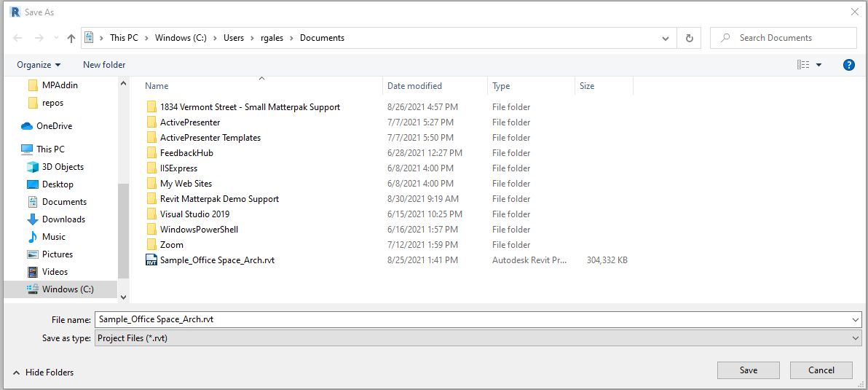Select Sample_Office Space_Arch.rvt file icon
Image resolution: width=868 pixels, height=390 pixels.
pos(151,260)
